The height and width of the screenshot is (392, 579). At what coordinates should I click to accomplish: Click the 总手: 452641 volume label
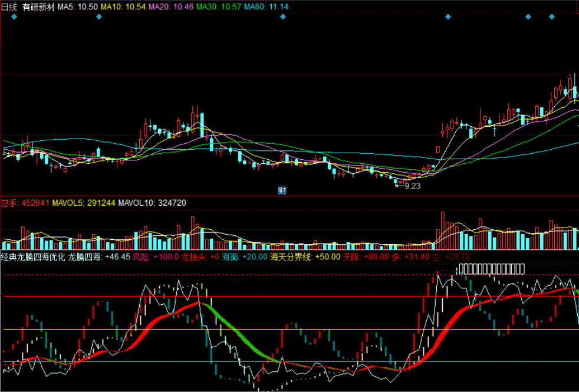[x=25, y=203]
